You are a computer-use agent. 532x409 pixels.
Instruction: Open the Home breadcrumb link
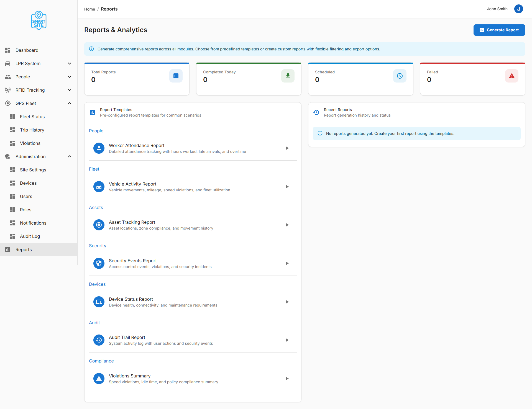coord(89,9)
